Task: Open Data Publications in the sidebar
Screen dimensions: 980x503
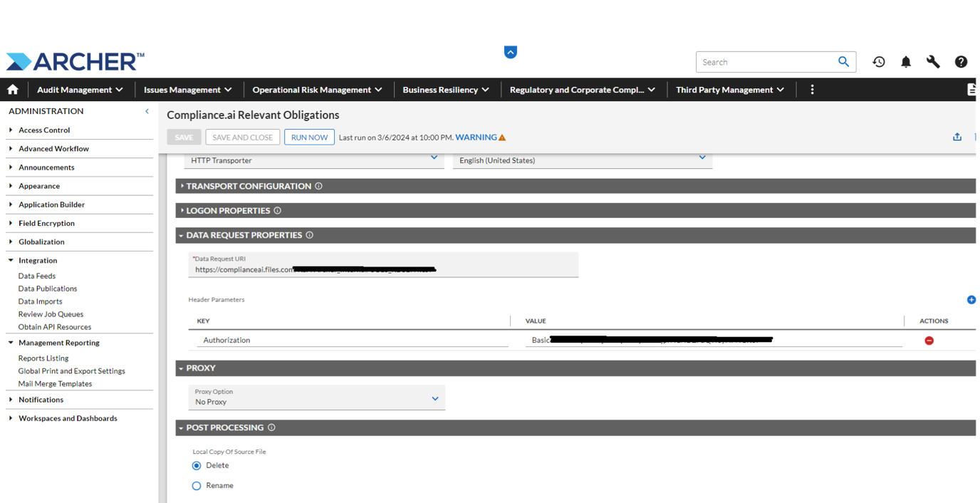Action: 48,289
